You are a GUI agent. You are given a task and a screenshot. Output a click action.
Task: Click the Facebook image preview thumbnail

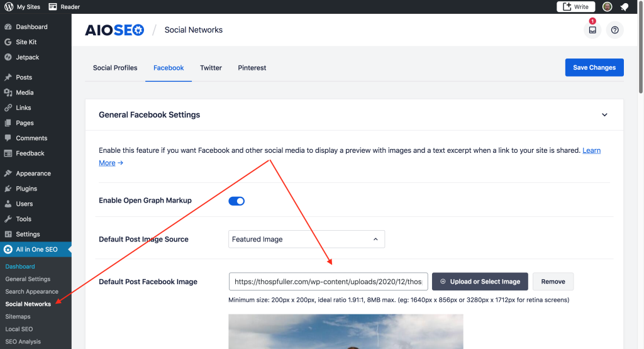346,331
